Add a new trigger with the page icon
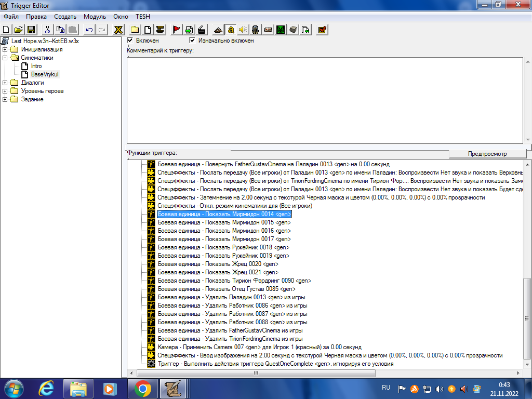Viewport: 532px width, 399px height. pyautogui.click(x=148, y=30)
